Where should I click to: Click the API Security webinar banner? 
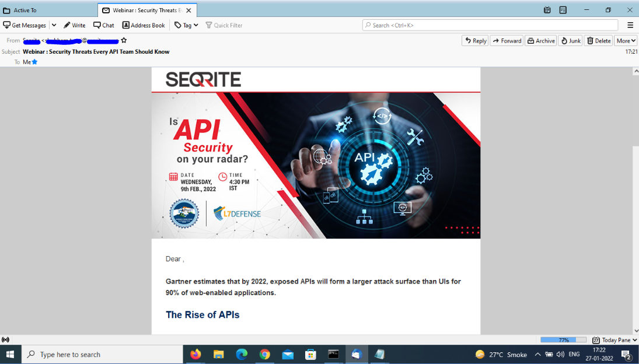(316, 165)
